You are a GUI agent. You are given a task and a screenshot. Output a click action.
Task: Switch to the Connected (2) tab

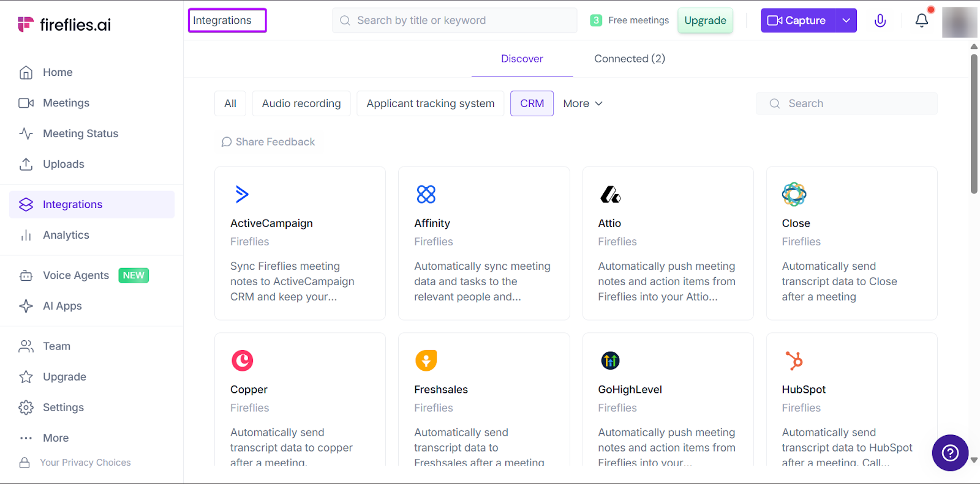(x=630, y=59)
